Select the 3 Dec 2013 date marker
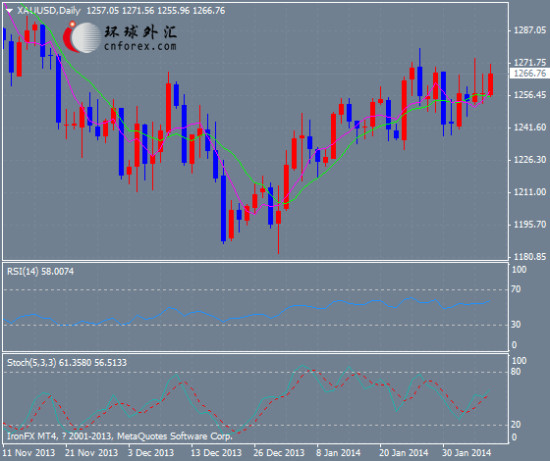 pos(151,453)
